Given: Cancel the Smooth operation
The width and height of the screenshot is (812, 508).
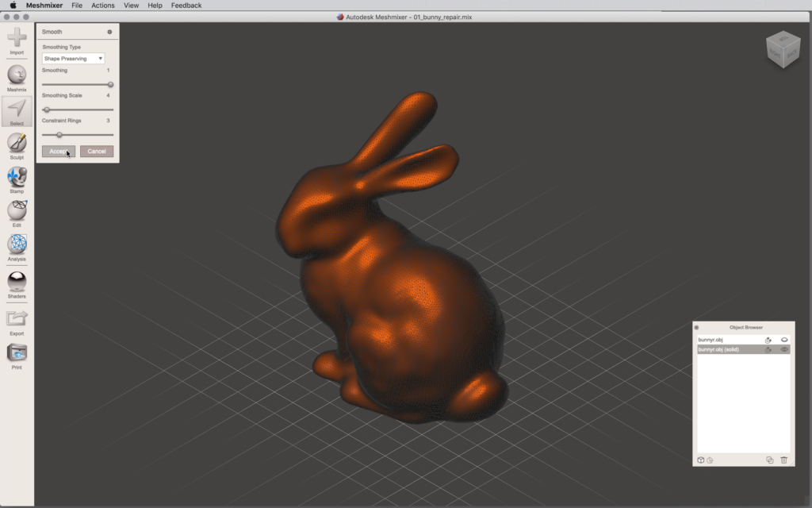Looking at the screenshot, I should 97,151.
